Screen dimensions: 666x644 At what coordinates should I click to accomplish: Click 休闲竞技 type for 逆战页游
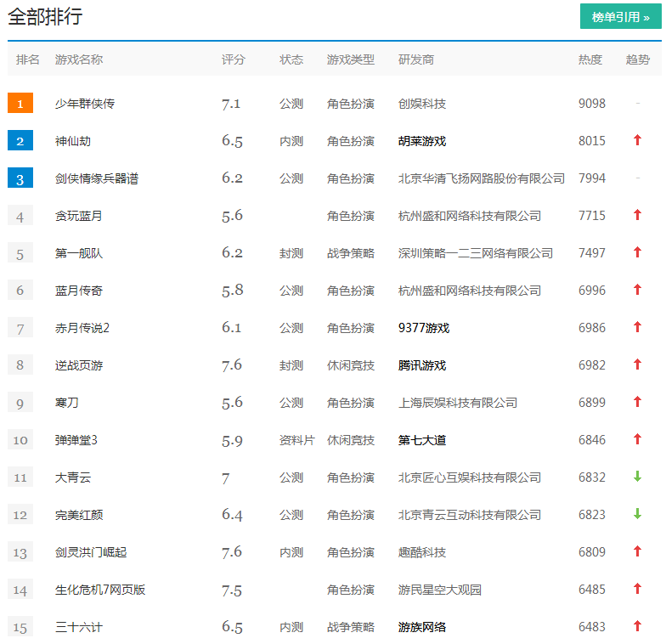[x=350, y=365]
